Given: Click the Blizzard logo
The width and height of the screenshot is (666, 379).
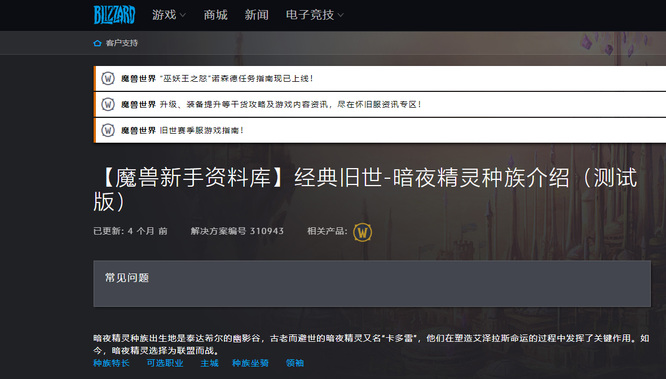Looking at the screenshot, I should pos(114,15).
